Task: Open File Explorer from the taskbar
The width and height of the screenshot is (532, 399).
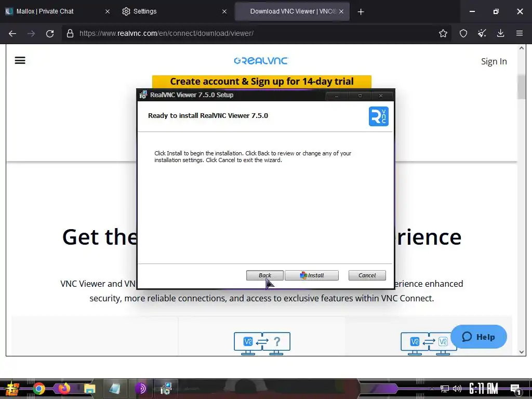Action: coord(89,389)
